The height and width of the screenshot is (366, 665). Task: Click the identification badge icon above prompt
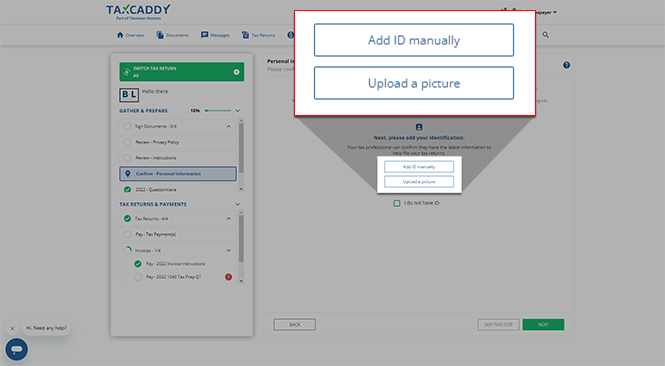(419, 127)
